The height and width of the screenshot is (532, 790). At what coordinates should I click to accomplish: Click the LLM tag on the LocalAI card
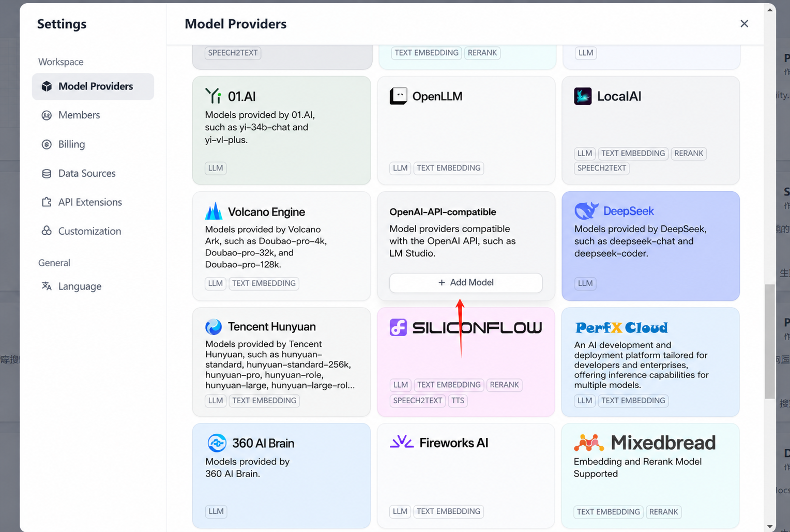585,154
